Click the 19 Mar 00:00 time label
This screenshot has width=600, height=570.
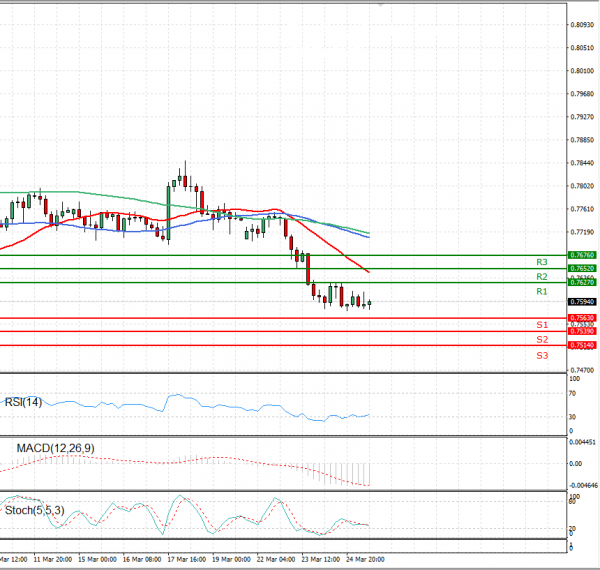point(231,559)
